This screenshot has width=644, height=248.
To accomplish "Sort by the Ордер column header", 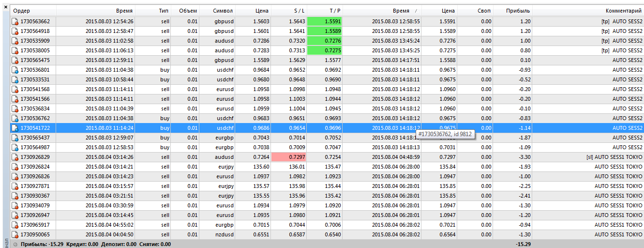I will coord(33,11).
